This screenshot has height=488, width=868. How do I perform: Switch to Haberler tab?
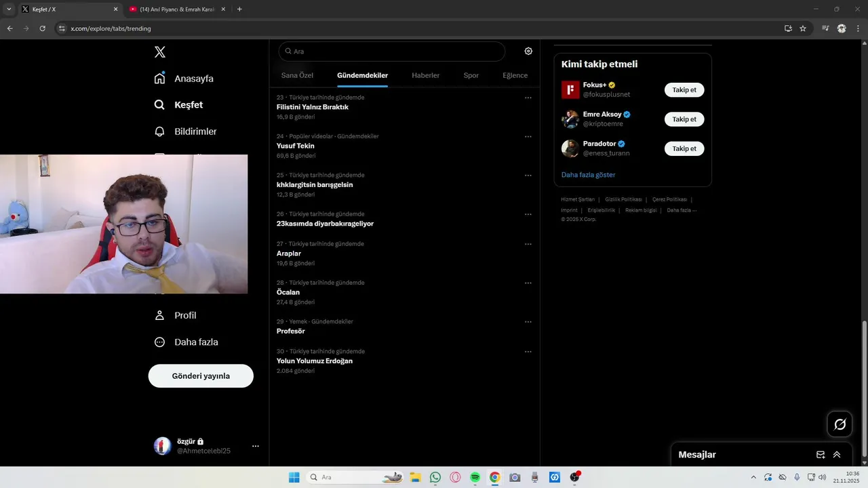(425, 75)
